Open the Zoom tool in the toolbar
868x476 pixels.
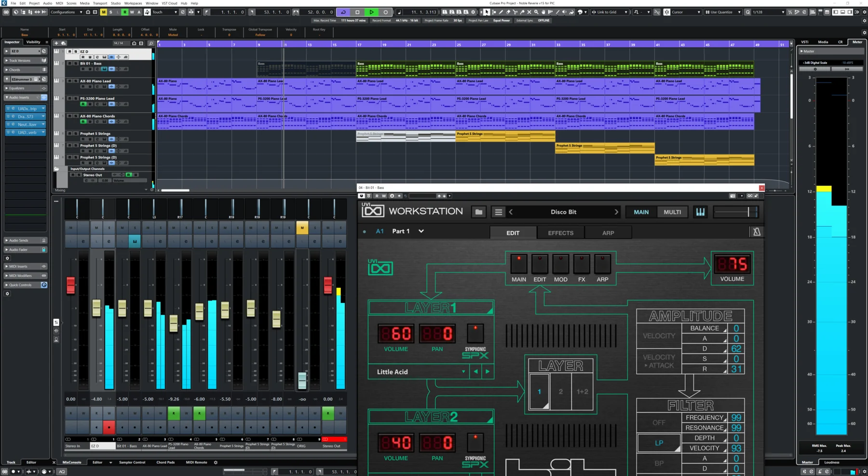click(x=536, y=12)
